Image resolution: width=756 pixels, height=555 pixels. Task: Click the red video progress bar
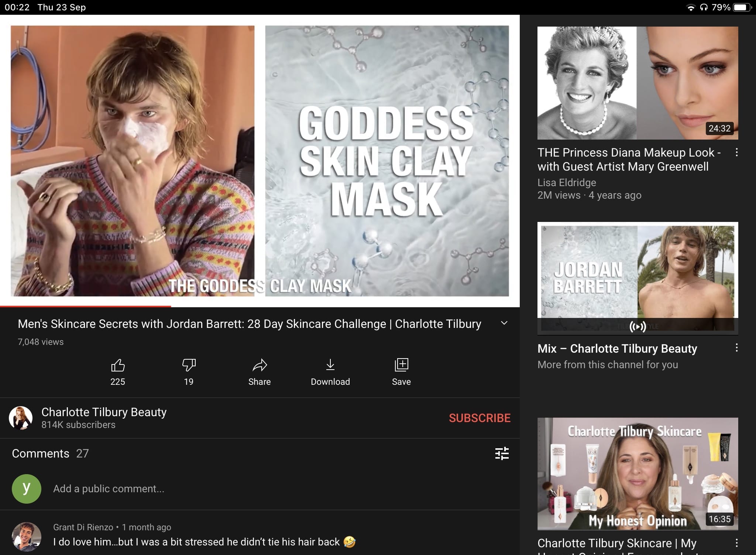pos(85,306)
